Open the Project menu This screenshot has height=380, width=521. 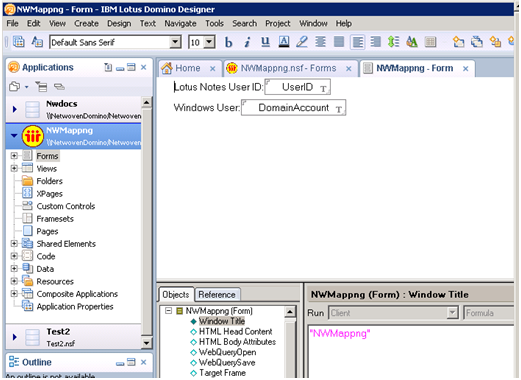click(x=278, y=23)
